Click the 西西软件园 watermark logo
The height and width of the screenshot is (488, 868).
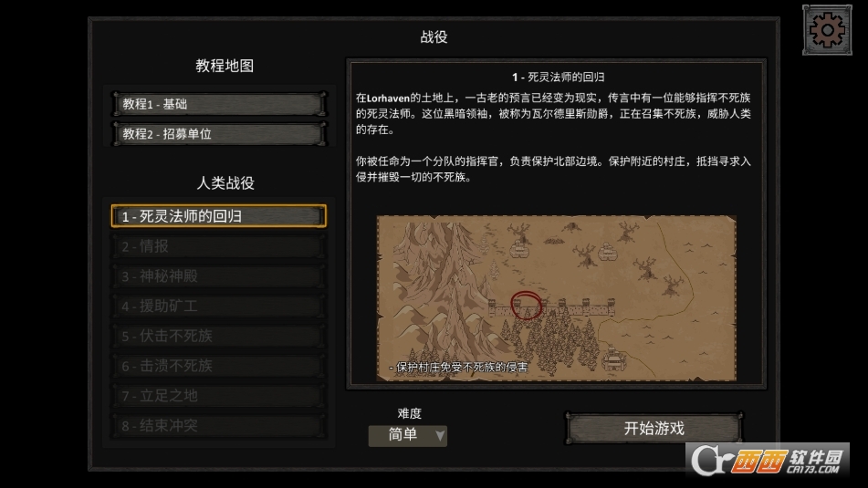point(769,459)
